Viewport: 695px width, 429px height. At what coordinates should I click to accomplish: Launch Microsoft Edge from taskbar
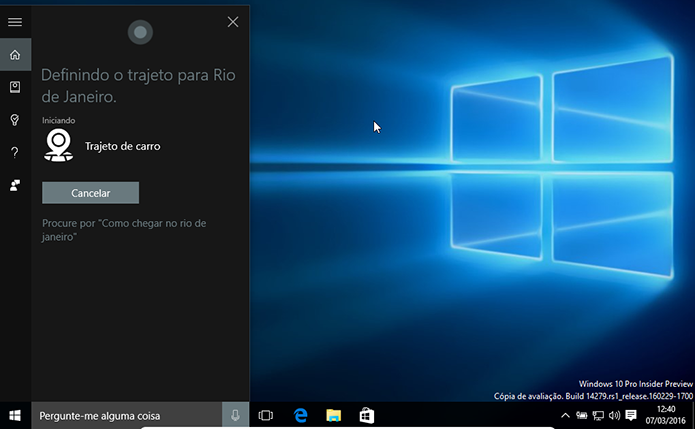coord(301,416)
